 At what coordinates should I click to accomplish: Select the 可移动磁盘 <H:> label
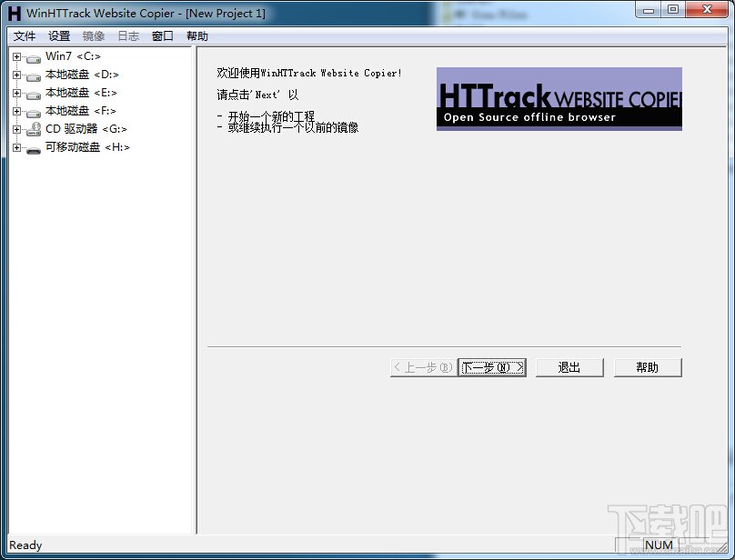tap(87, 147)
